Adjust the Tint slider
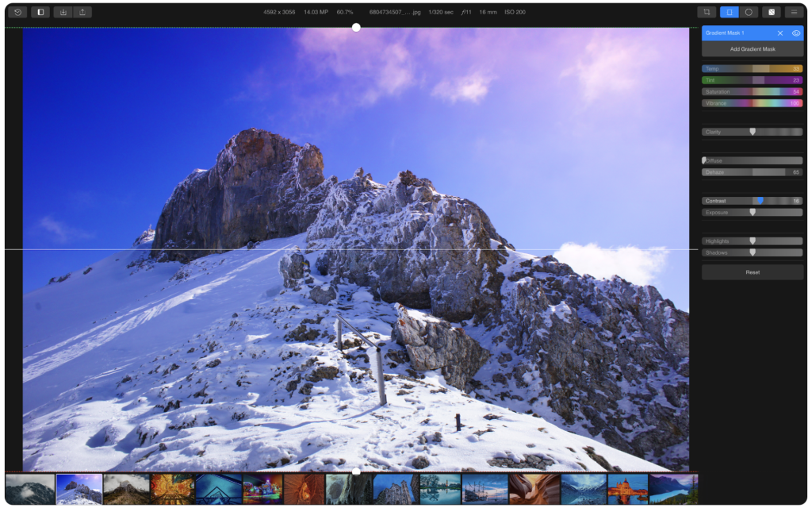812x508 pixels. (x=753, y=80)
